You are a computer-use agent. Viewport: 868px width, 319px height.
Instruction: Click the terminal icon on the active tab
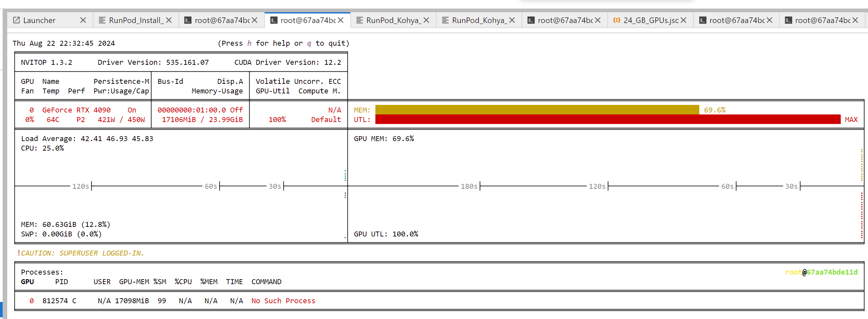click(x=274, y=20)
